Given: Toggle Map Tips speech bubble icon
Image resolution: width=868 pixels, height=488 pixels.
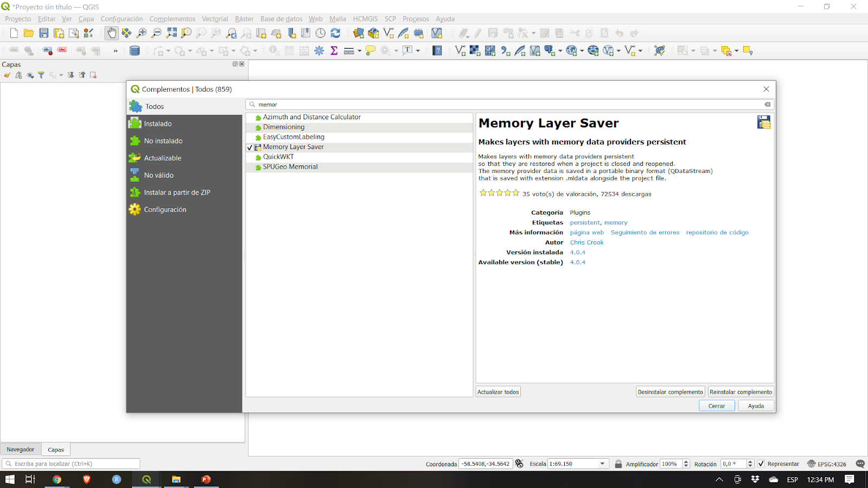Looking at the screenshot, I should [371, 50].
